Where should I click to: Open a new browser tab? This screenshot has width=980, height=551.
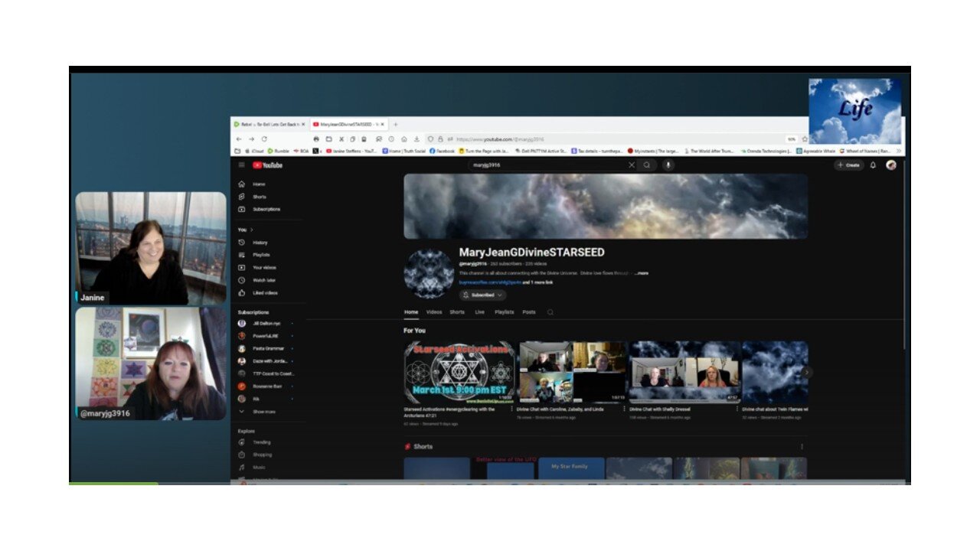[x=396, y=124]
